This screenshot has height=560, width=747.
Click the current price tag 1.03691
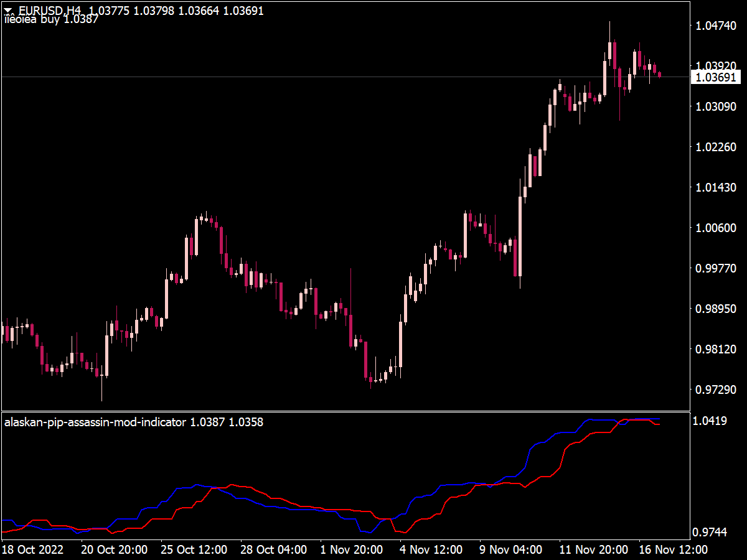716,78
